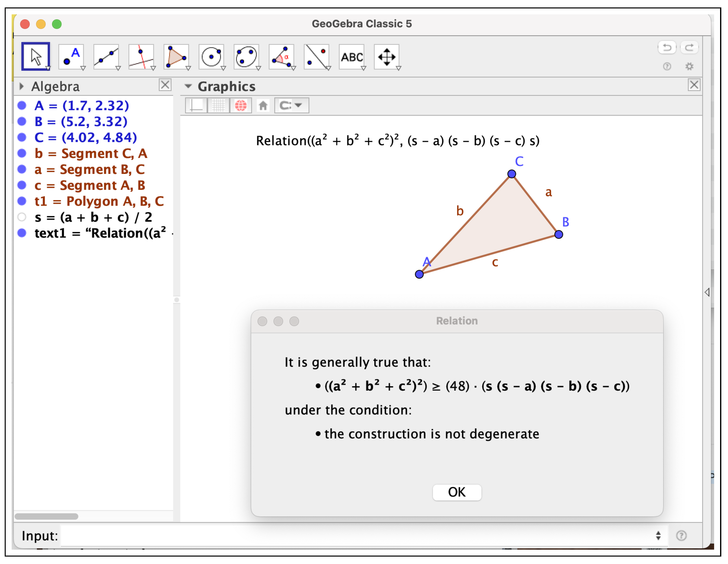This screenshot has height=564, width=728.
Task: Select the Reflect about Line tool
Action: pos(316,56)
